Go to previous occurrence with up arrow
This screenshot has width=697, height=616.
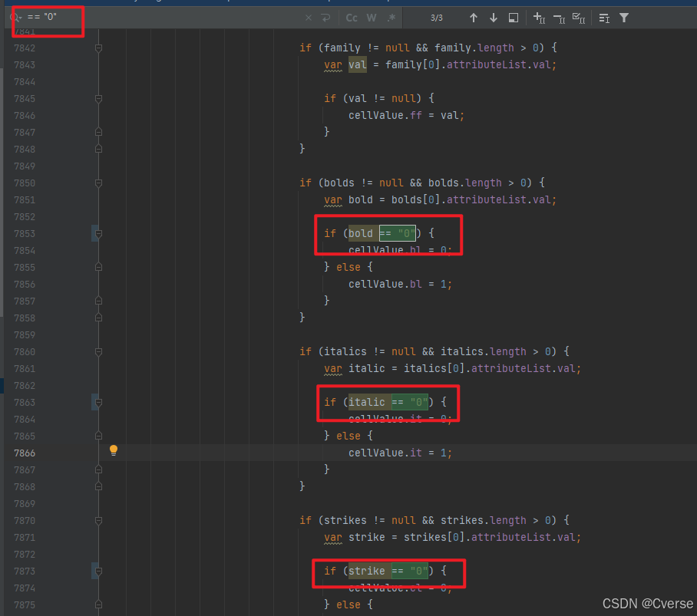474,18
